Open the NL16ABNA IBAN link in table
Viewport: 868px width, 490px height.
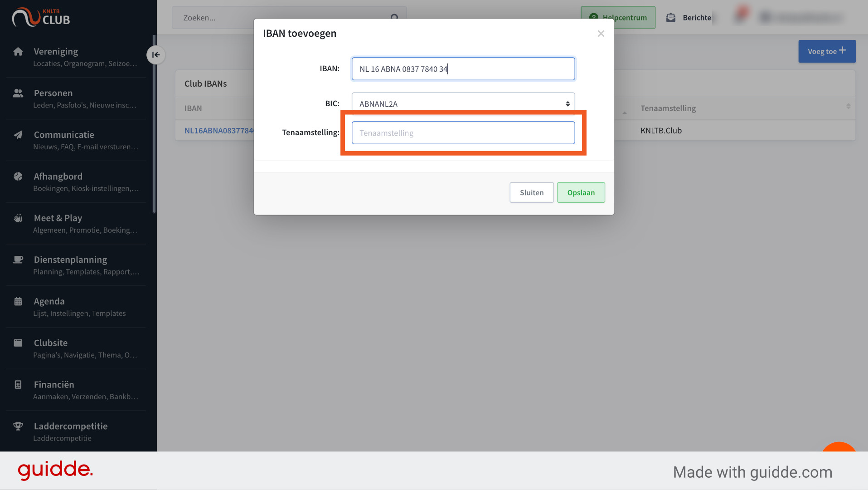point(219,131)
